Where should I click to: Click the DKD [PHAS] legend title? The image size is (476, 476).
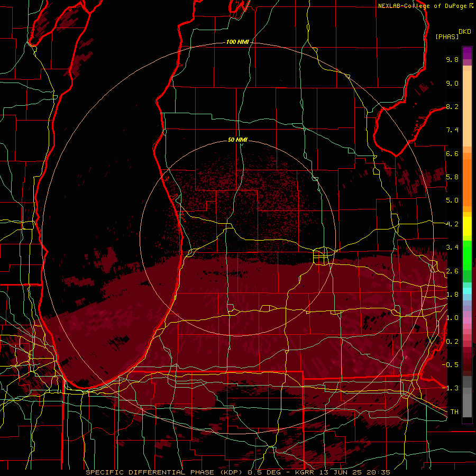[x=453, y=34]
